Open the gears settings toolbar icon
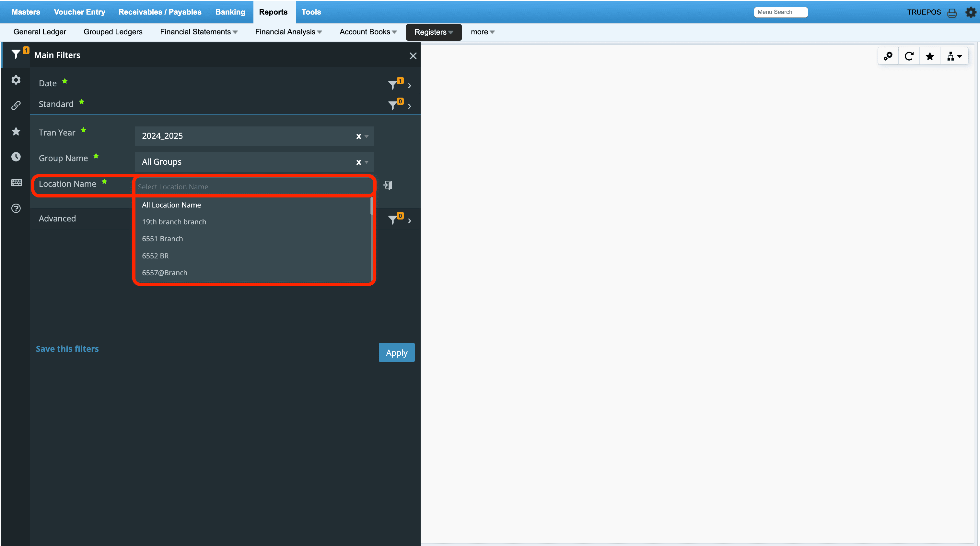The image size is (980, 546). click(888, 56)
